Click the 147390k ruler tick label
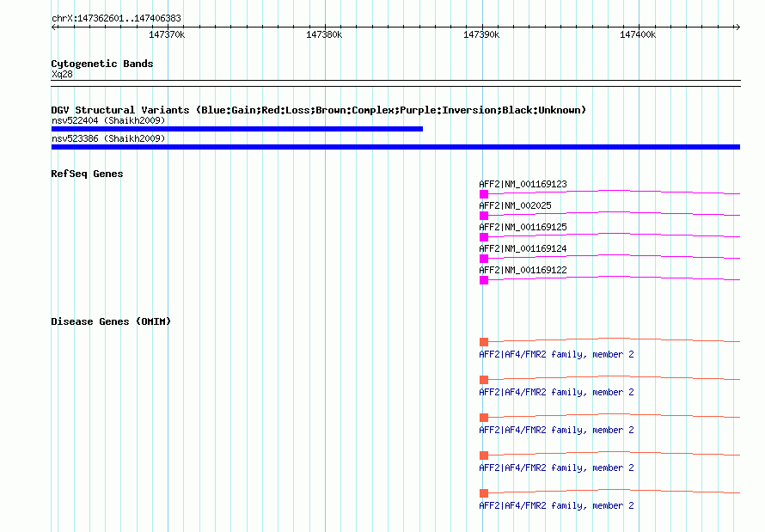The image size is (765, 532). pyautogui.click(x=481, y=35)
